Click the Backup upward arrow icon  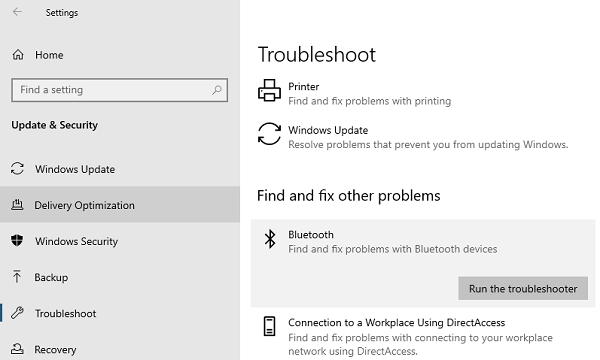(17, 277)
